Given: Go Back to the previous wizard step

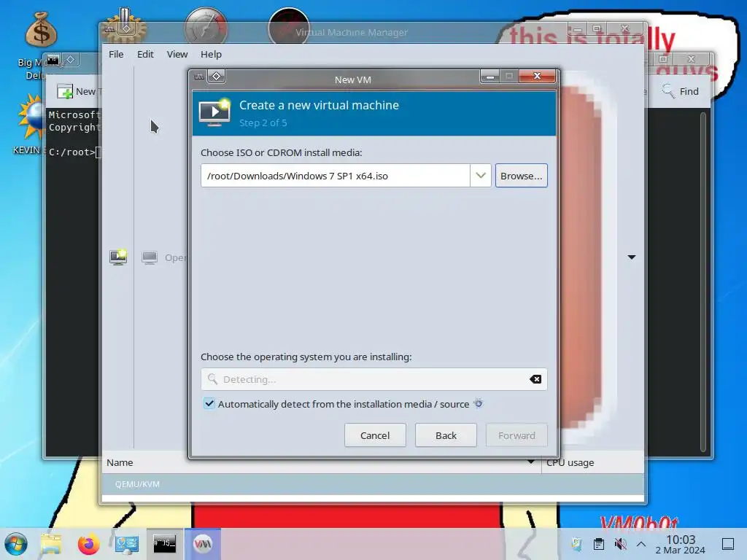Looking at the screenshot, I should click(x=446, y=435).
